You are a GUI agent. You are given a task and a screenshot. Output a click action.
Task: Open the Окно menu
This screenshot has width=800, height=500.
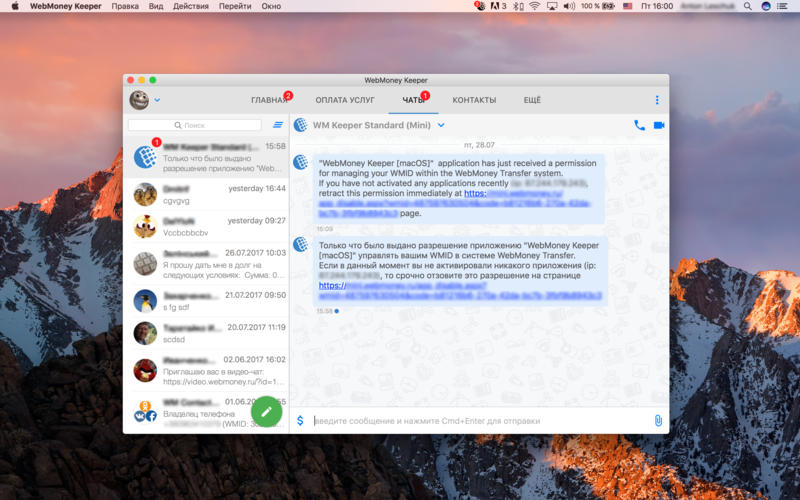click(271, 6)
